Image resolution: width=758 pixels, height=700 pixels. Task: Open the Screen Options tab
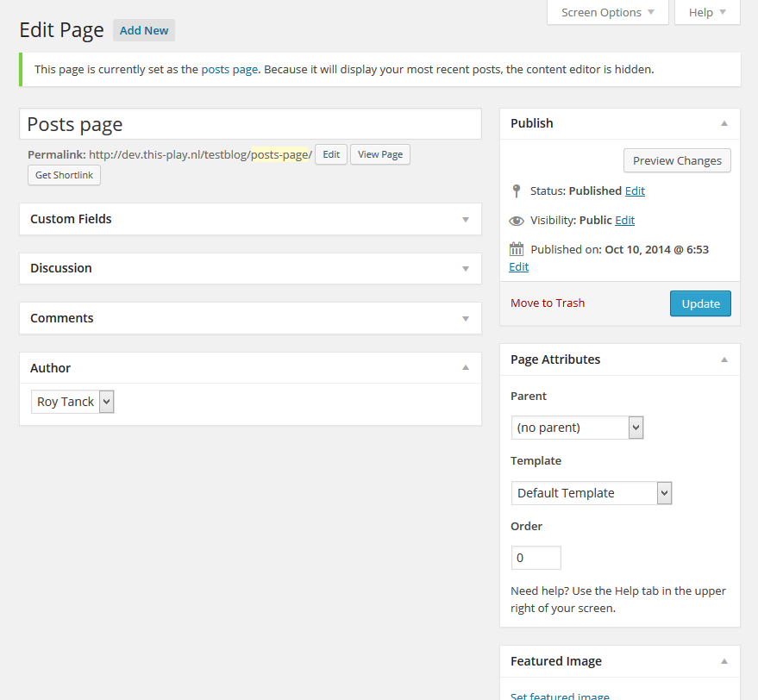[608, 13]
